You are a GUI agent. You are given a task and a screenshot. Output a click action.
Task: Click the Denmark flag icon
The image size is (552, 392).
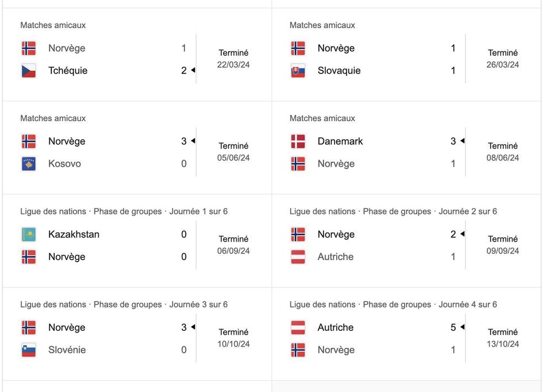point(298,141)
